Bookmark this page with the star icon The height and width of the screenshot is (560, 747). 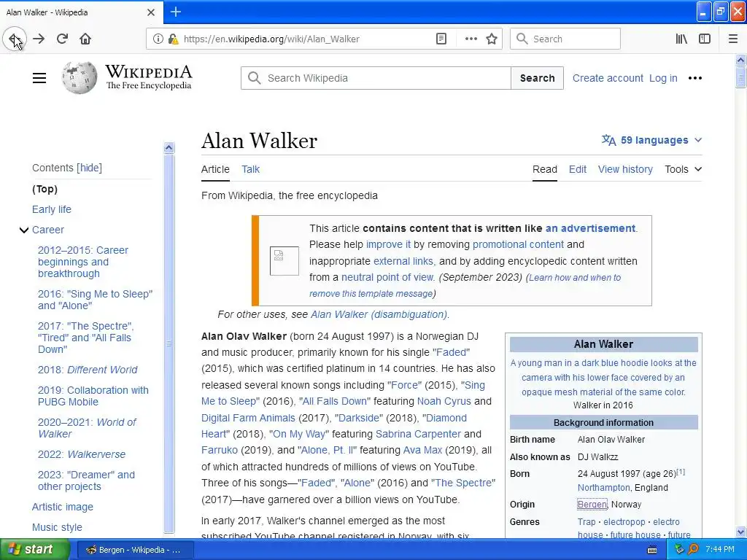coord(492,39)
